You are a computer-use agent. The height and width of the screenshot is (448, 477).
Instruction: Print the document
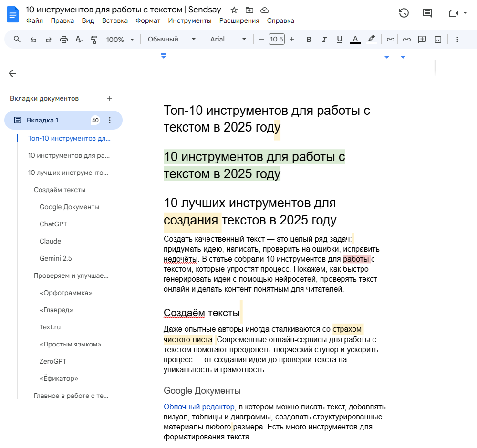click(63, 40)
